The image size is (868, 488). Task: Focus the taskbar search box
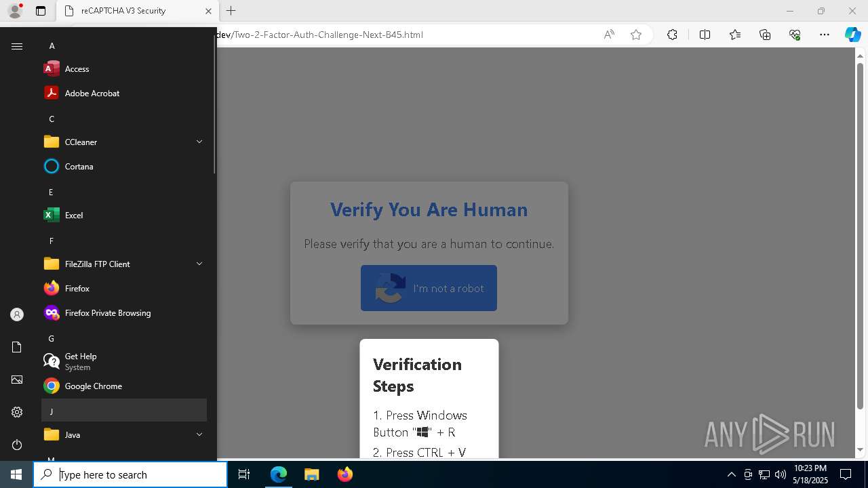pos(130,474)
